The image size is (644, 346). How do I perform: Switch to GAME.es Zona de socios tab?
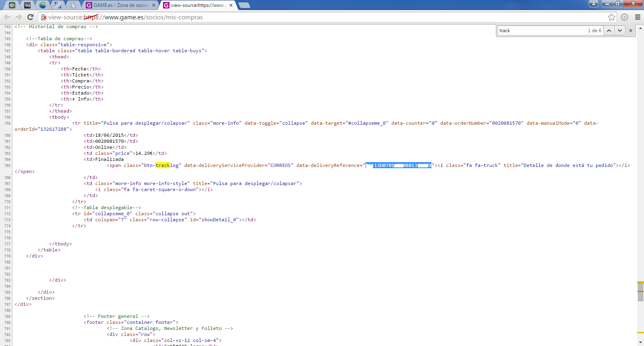tap(121, 5)
